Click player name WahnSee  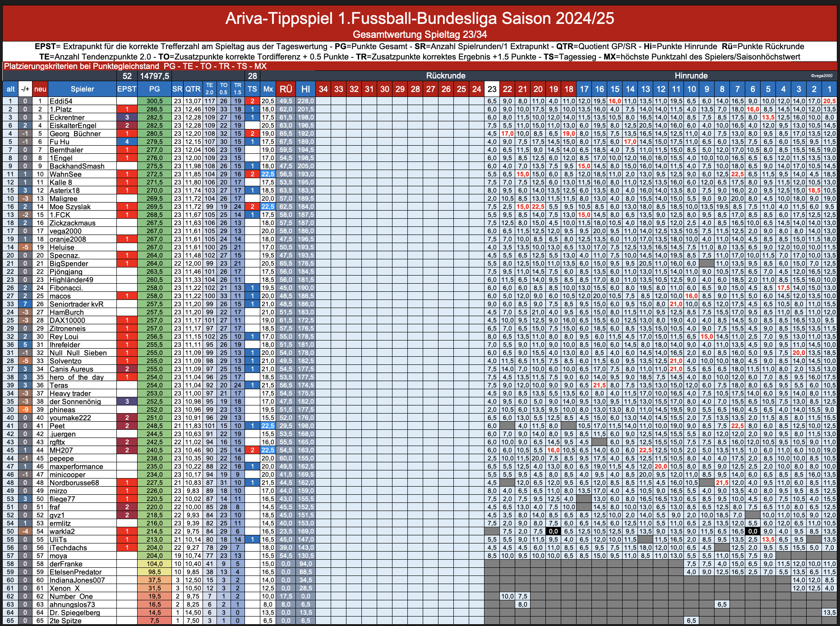click(65, 174)
